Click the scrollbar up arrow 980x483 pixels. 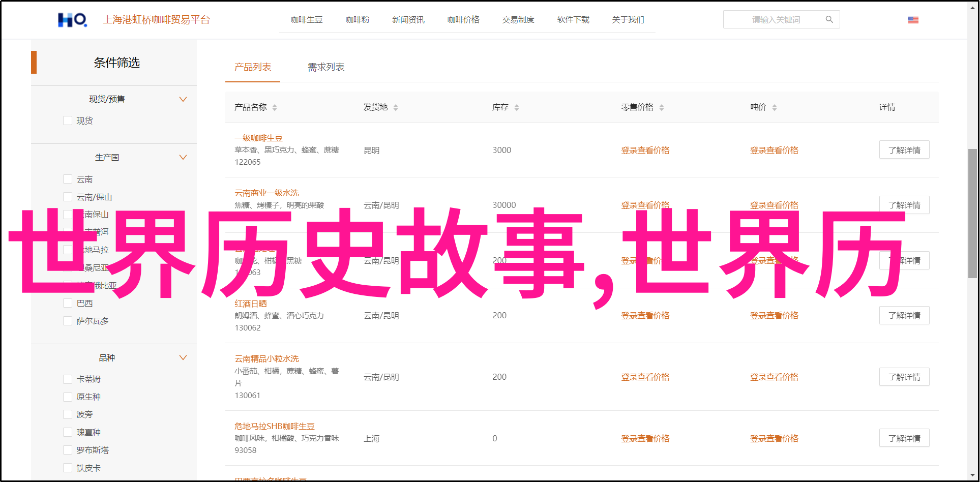coord(972,8)
